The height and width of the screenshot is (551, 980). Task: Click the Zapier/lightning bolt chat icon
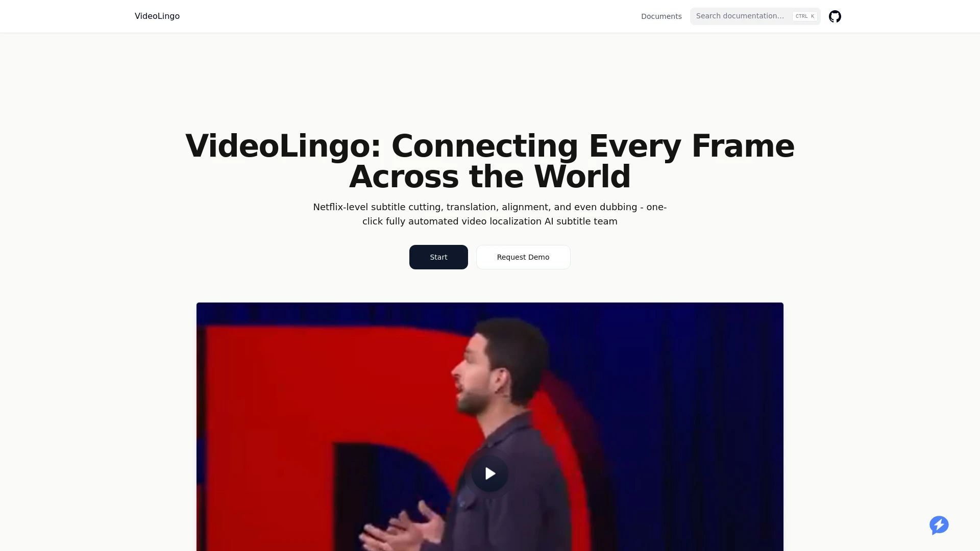pyautogui.click(x=938, y=524)
